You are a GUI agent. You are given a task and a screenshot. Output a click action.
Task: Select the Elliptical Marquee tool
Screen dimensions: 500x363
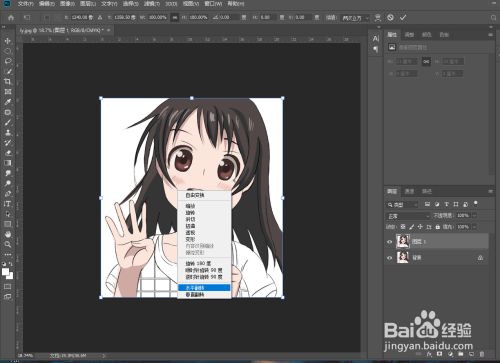coord(8,51)
